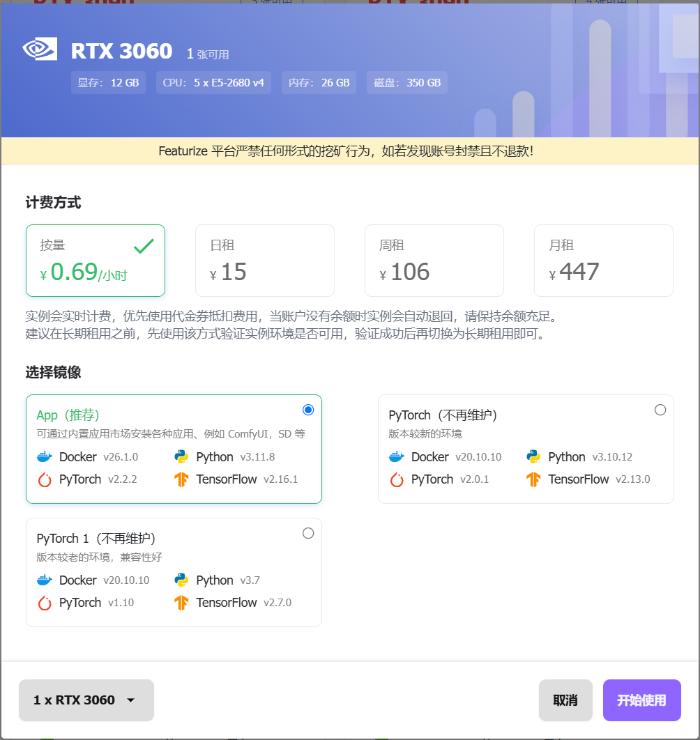Select the PyTorch（不再维护）radio button
The height and width of the screenshot is (740, 700).
click(660, 410)
